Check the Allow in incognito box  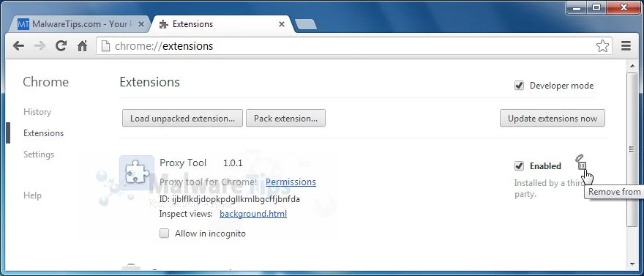pyautogui.click(x=164, y=234)
